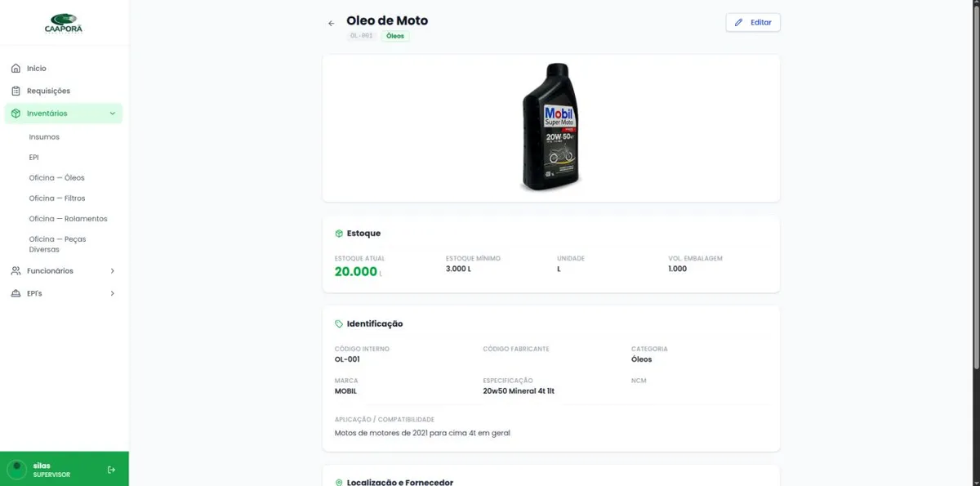The width and height of the screenshot is (980, 486).
Task: Click the Inventários box icon
Action: (17, 114)
